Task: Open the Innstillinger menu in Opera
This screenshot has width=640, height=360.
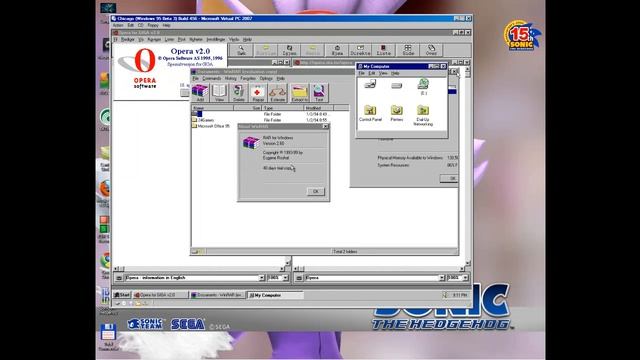Action: [216, 39]
